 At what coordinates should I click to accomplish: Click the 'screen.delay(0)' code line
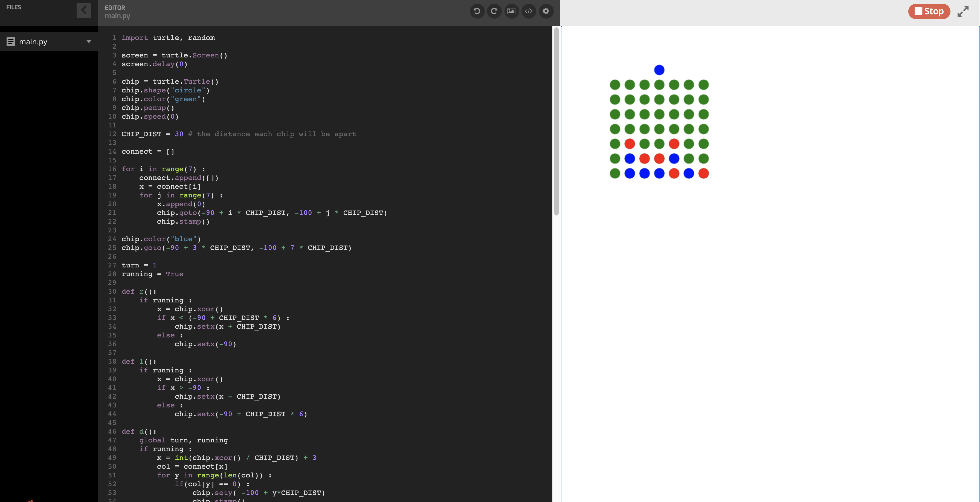pyautogui.click(x=155, y=64)
